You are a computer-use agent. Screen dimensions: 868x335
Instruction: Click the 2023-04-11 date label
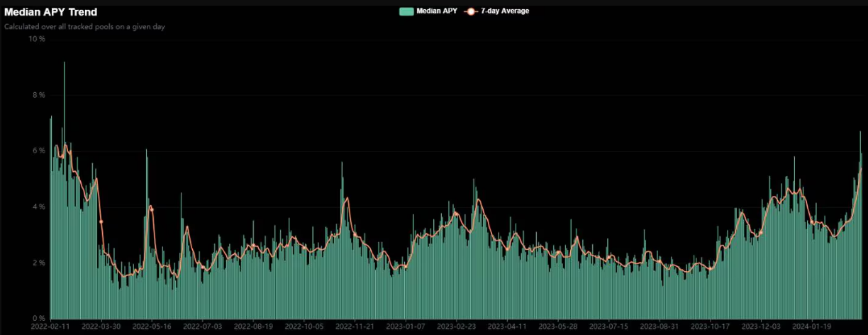coord(507,327)
